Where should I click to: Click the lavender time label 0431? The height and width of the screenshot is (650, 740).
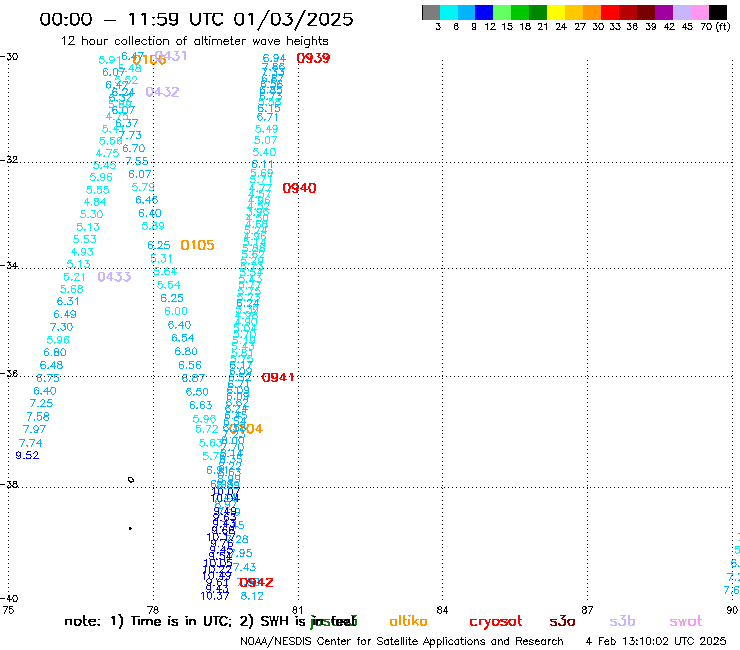coord(171,56)
